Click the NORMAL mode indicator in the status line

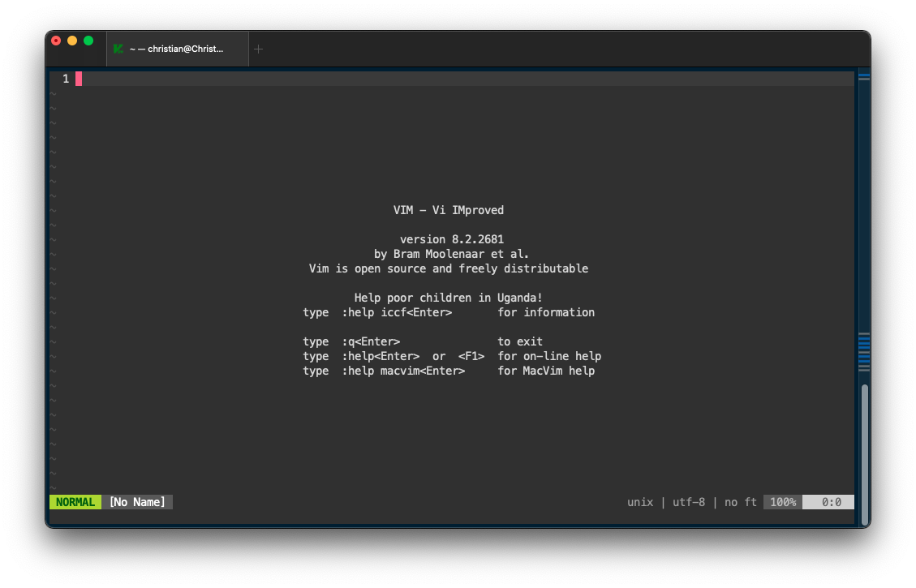coord(75,502)
